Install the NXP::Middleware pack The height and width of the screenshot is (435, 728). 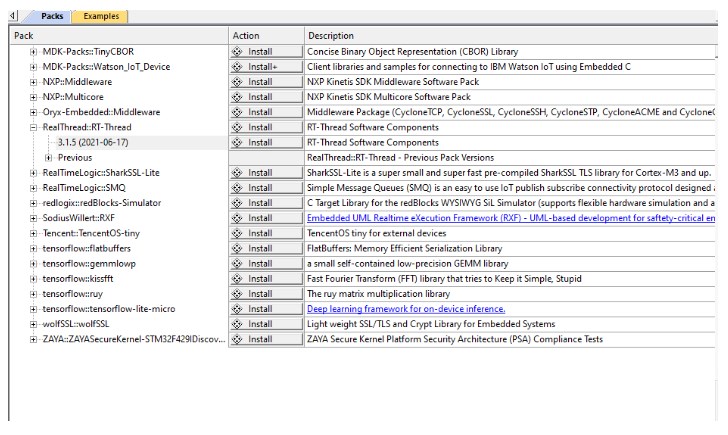point(266,82)
